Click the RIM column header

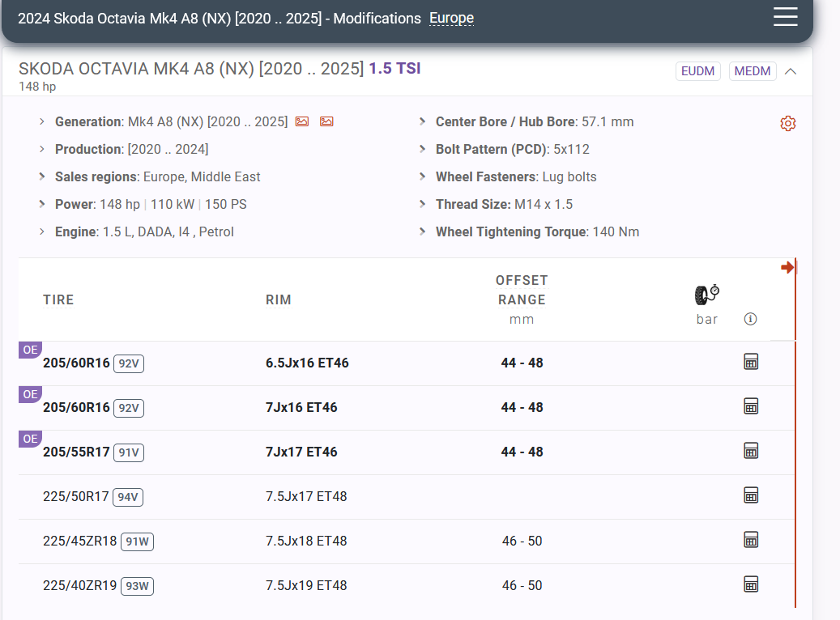pyautogui.click(x=279, y=299)
